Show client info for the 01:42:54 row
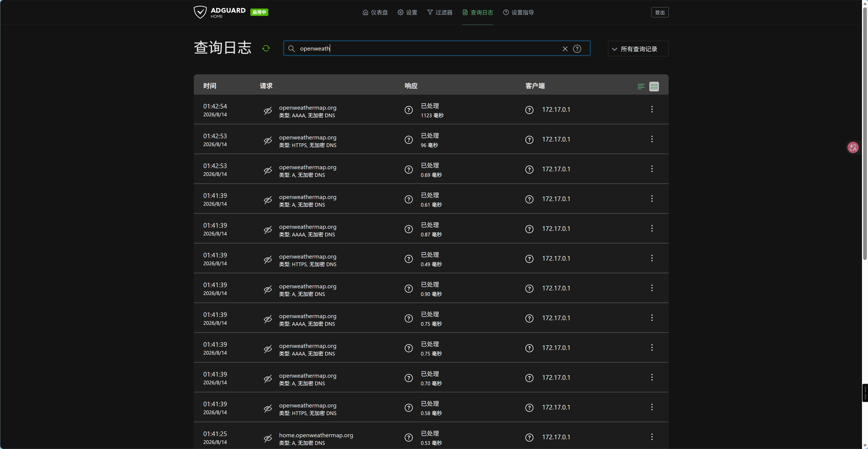868x449 pixels. click(x=529, y=110)
